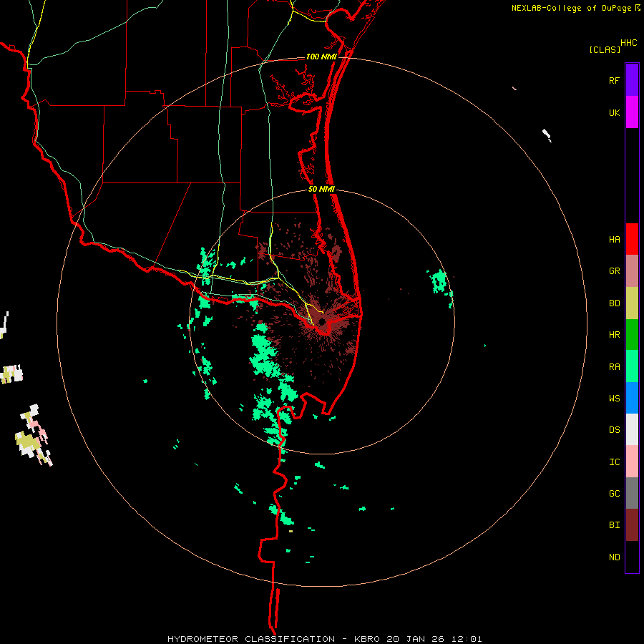Click the "100 NMI" range ring label
The height and width of the screenshot is (644, 644).
(321, 57)
